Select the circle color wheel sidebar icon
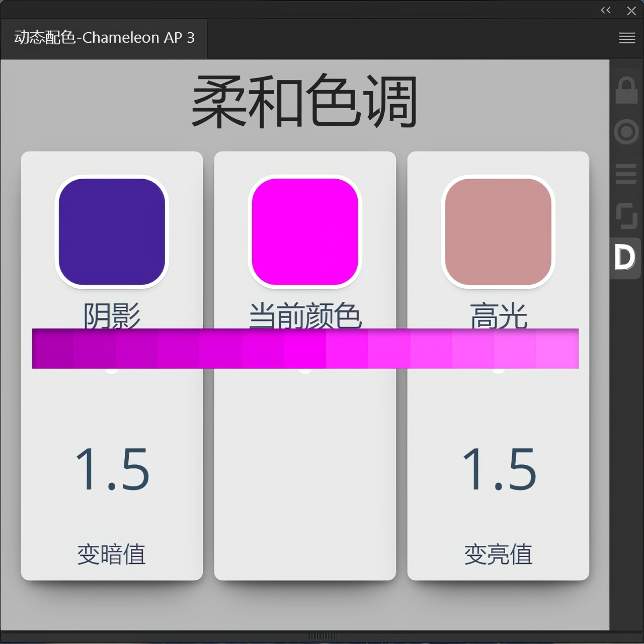Viewport: 644px width, 644px height. tap(626, 132)
